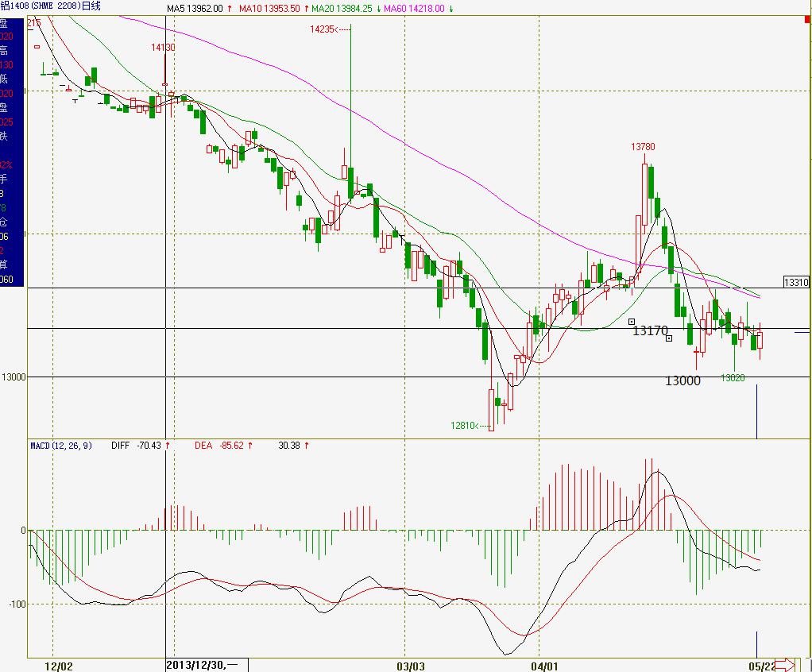Click the green 13020 low price label
This screenshot has width=812, height=672.
tap(733, 378)
